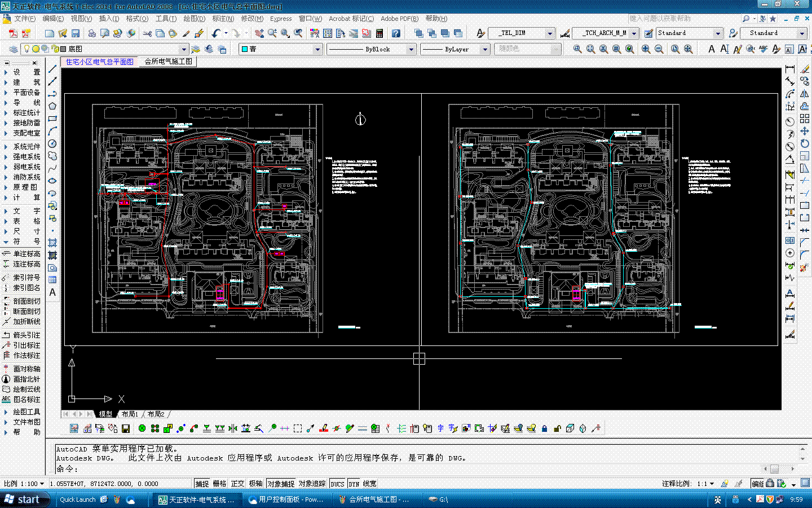812x508 pixels.
Task: Select the Line draw tool
Action: tap(52, 69)
